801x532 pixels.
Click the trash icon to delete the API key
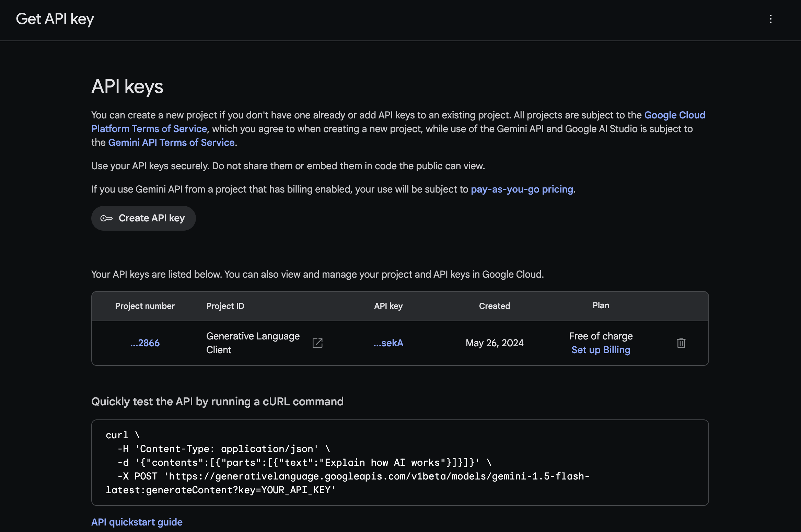[x=681, y=343]
